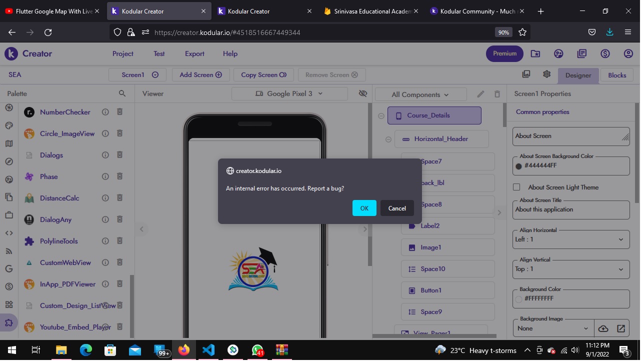Collapse the Course_Details tree node
The width and height of the screenshot is (642, 364).
pos(381,116)
